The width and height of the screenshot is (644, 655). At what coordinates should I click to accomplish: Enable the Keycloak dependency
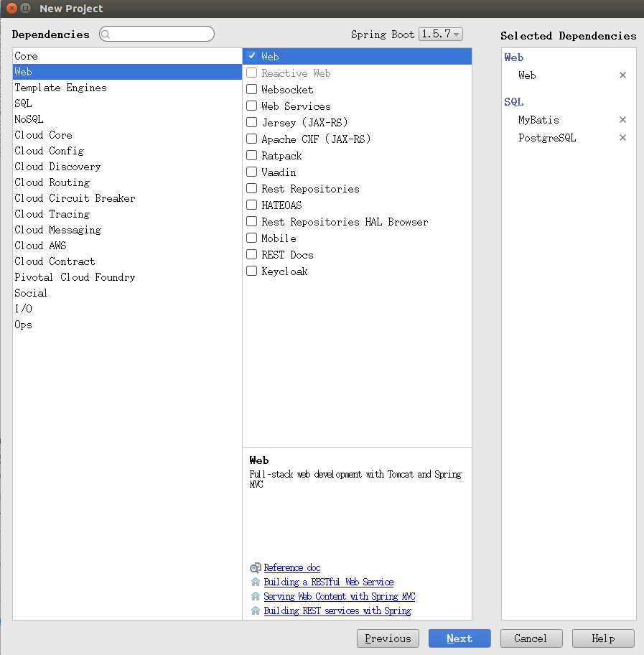pos(251,271)
